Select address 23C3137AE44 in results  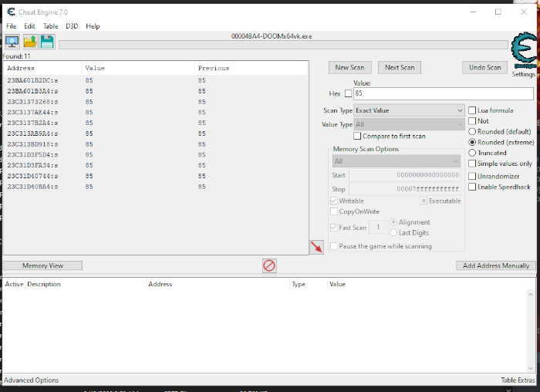tap(156, 113)
